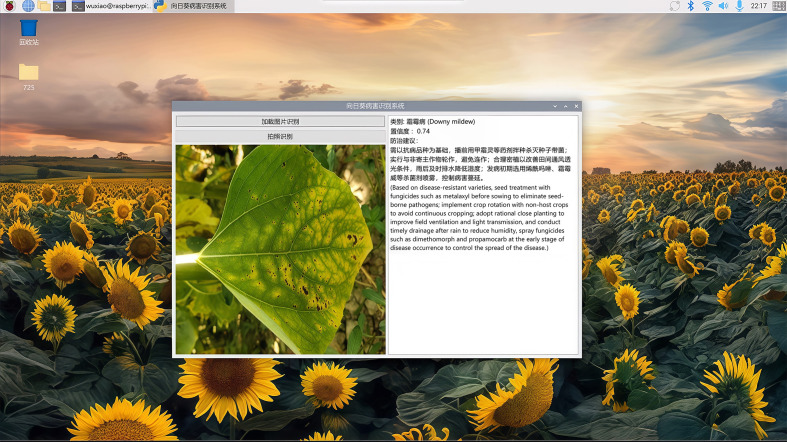787x442 pixels.
Task: Select the sunflower disease app taskbar entry
Action: [193, 6]
